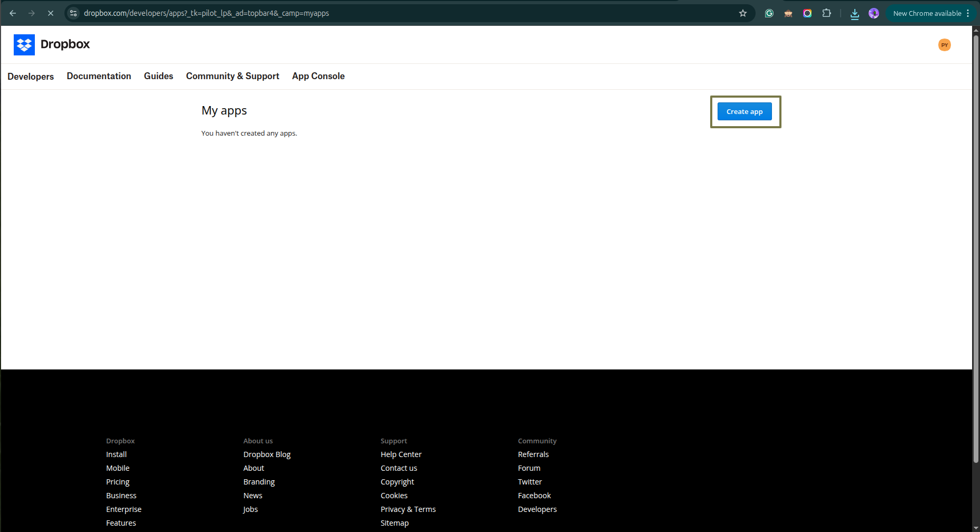Open the Cookies footer link
This screenshot has width=980, height=532.
[394, 496]
